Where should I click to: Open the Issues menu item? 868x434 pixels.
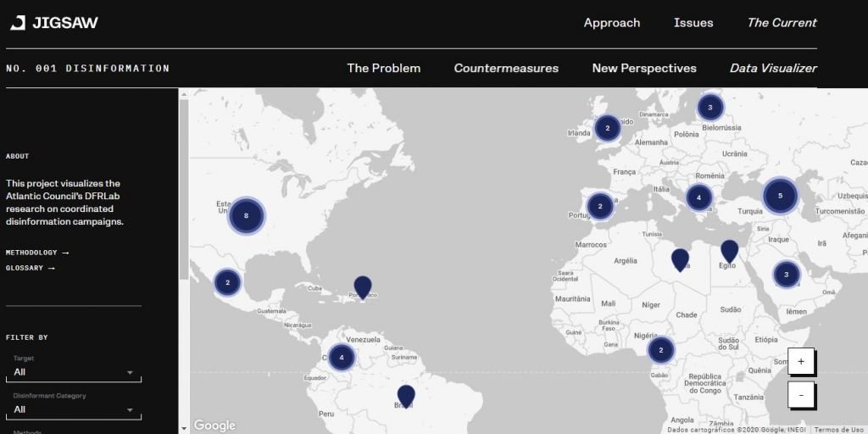(x=693, y=23)
